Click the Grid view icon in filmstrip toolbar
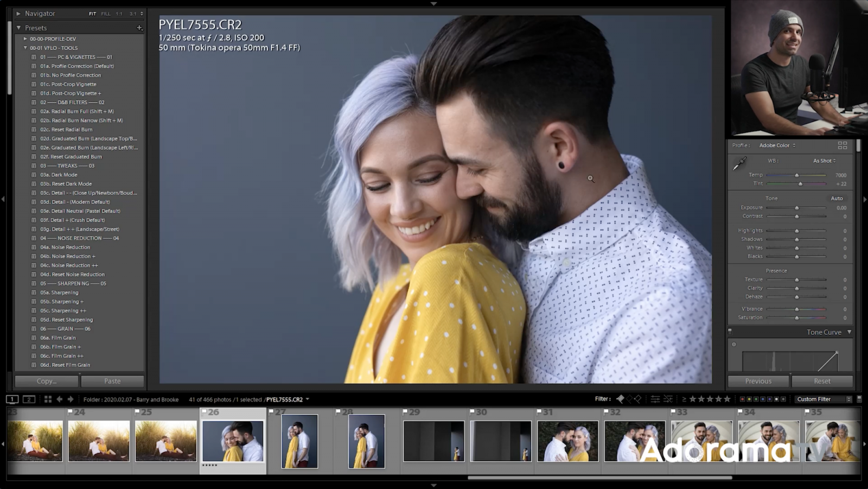Viewport: 868px width, 489px height. tap(48, 399)
